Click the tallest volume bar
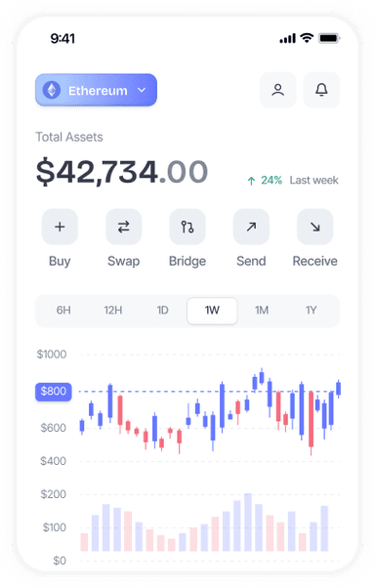This screenshot has height=588, width=375. pos(248,522)
